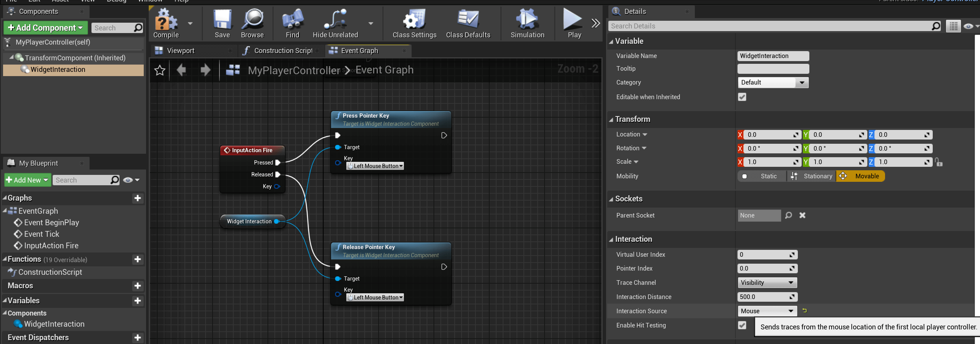The width and height of the screenshot is (980, 344).
Task: Select InputAction Fire in graph list
Action: tap(51, 246)
